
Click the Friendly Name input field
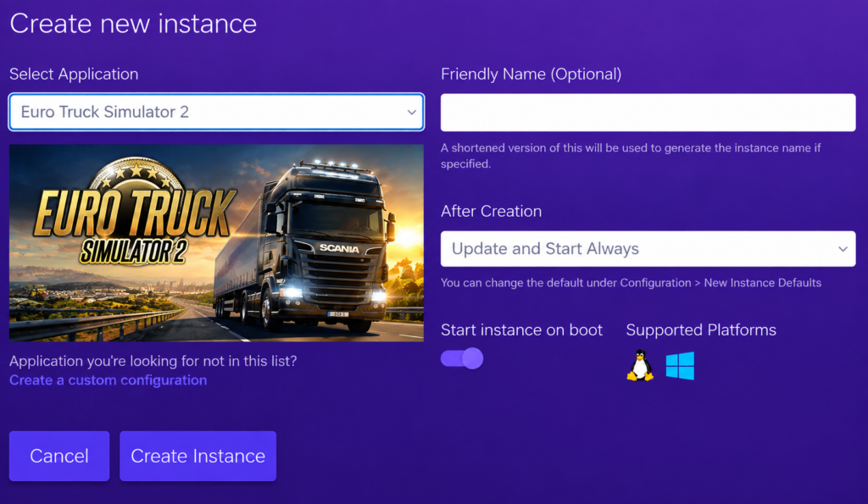648,113
